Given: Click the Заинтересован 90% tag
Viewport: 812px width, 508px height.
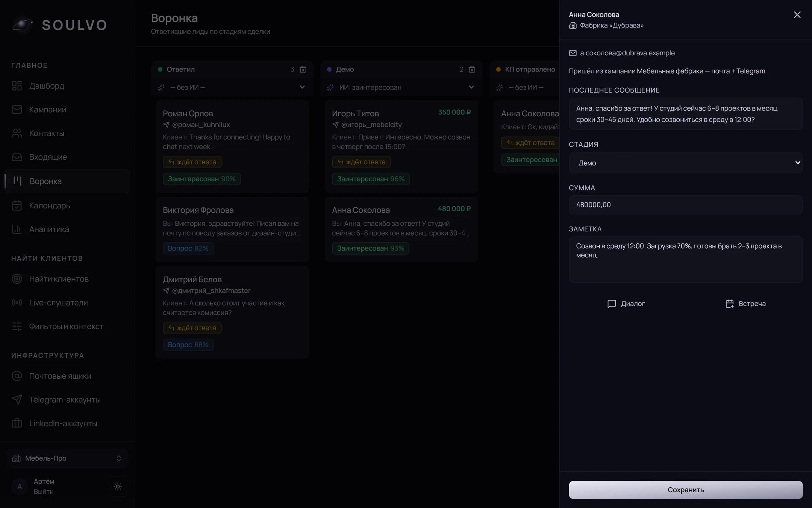Looking at the screenshot, I should point(201,179).
